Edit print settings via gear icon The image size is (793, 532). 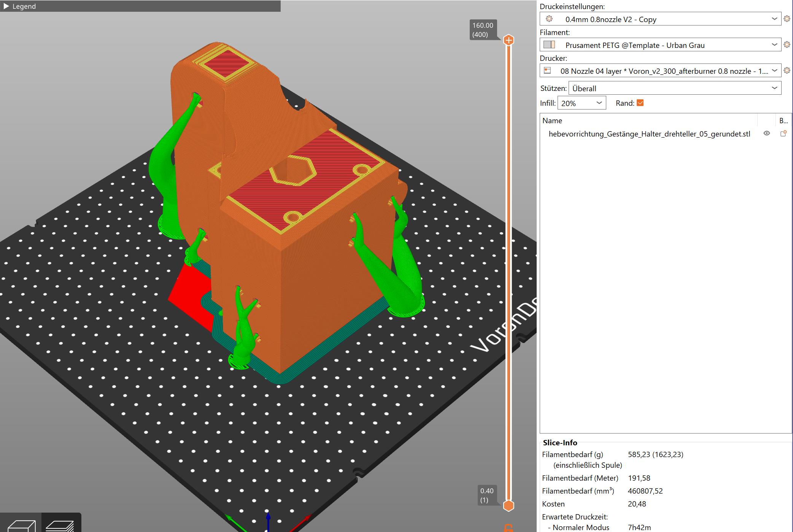(x=787, y=19)
